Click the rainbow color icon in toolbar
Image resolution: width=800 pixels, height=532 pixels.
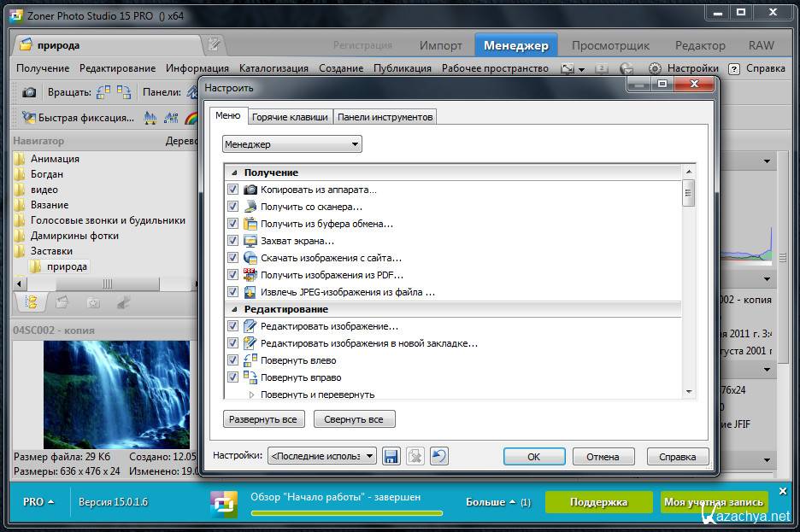coord(191,118)
